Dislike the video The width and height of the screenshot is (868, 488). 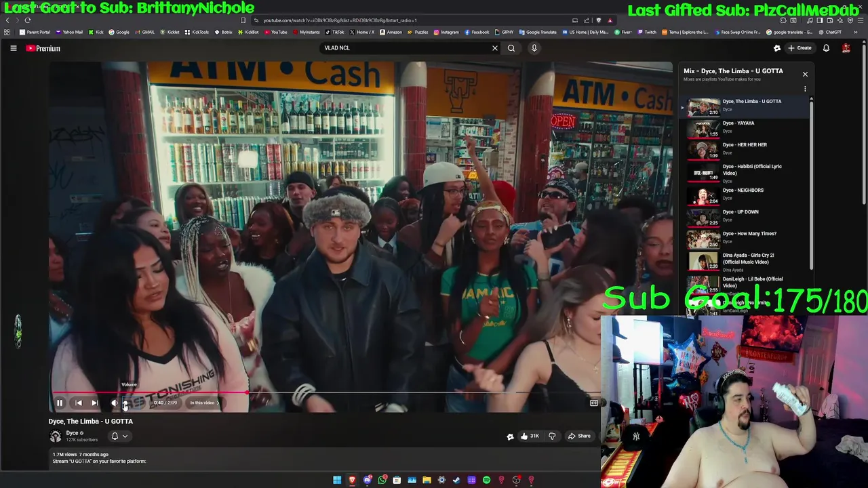pos(551,436)
